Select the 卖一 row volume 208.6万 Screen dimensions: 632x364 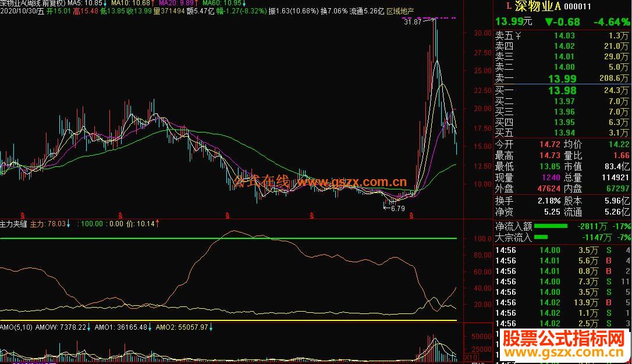point(614,78)
